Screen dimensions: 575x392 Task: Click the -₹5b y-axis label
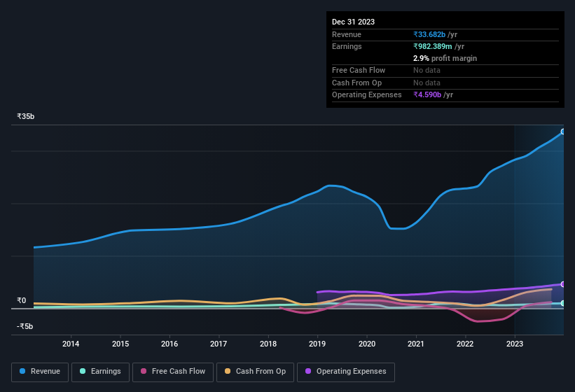[25, 326]
